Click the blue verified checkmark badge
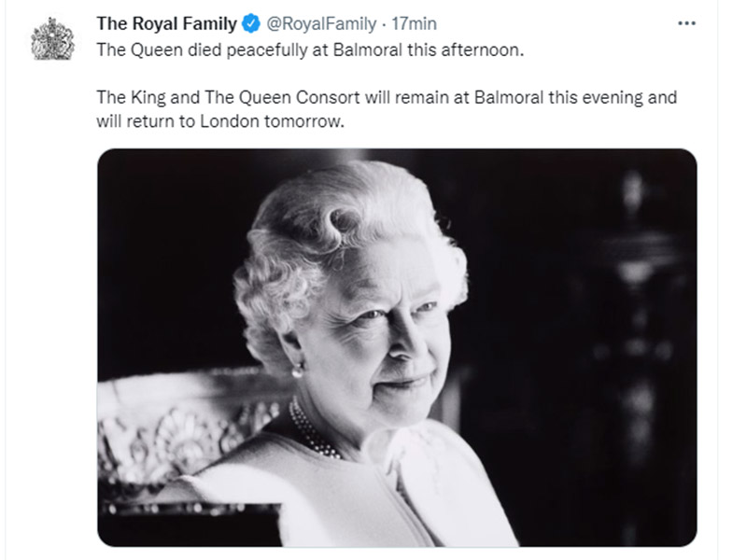Image resolution: width=747 pixels, height=560 pixels. point(250,23)
